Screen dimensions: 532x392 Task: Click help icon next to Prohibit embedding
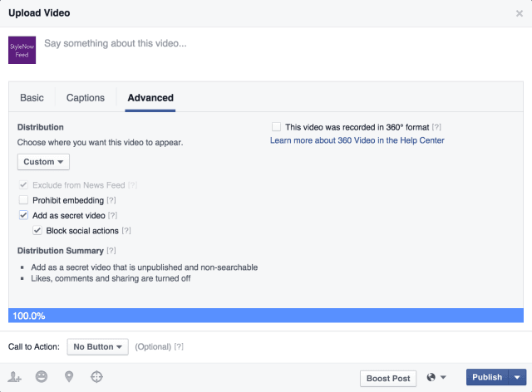click(x=112, y=200)
